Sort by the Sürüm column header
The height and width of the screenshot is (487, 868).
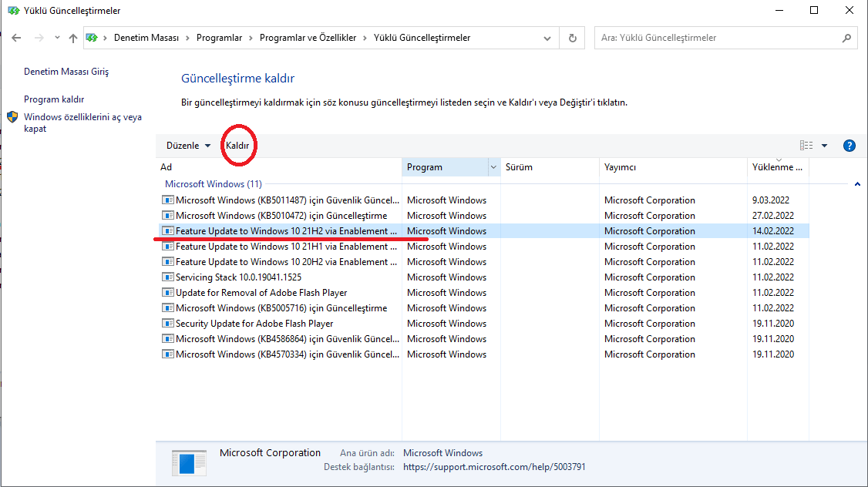(550, 167)
